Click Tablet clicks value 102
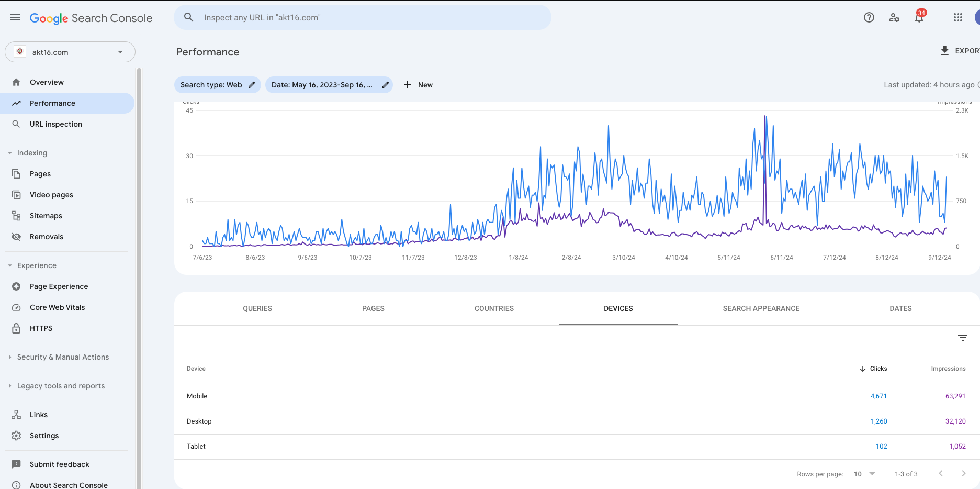 882,447
